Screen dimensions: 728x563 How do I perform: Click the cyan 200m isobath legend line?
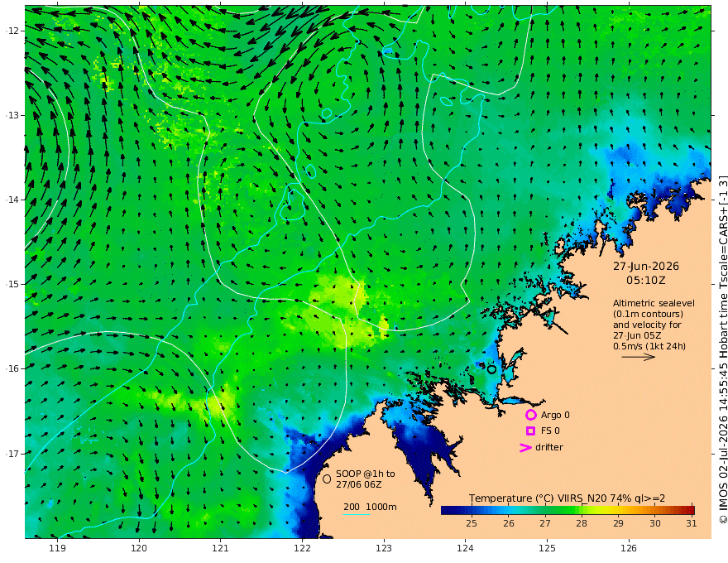pyautogui.click(x=356, y=514)
